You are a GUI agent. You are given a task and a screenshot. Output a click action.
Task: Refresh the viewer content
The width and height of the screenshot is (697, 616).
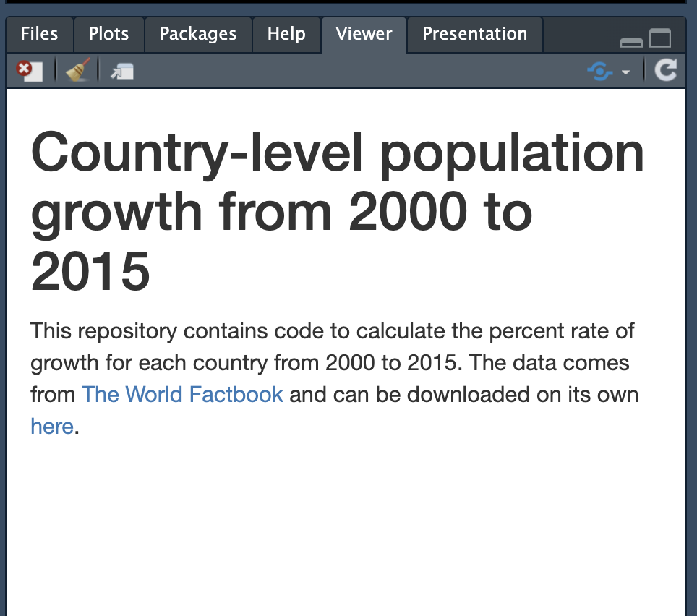(x=665, y=70)
